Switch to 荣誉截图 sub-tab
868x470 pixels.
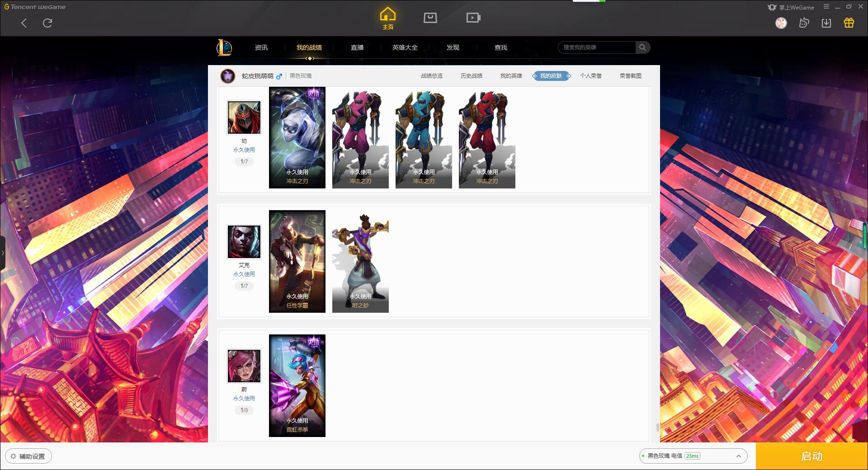631,76
